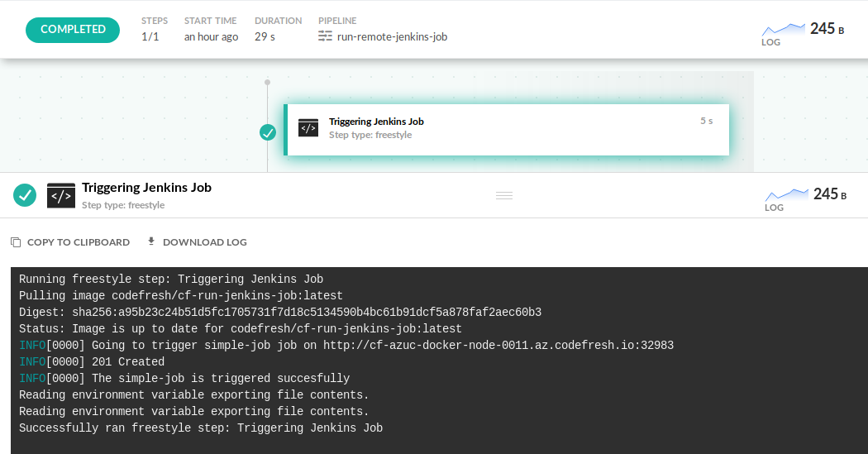Click the pipeline icon beside run-remote-jenkins-job
The height and width of the screenshot is (454, 868).
[325, 36]
